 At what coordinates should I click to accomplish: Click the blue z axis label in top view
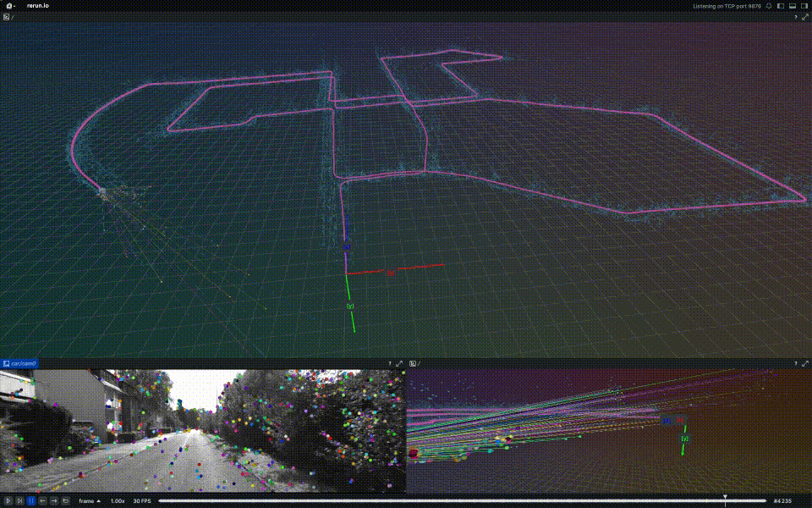[347, 246]
